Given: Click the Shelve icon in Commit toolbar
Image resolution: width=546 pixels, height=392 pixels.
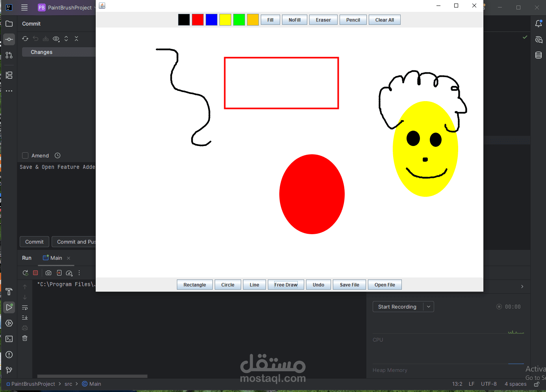Looking at the screenshot, I should click(46, 39).
